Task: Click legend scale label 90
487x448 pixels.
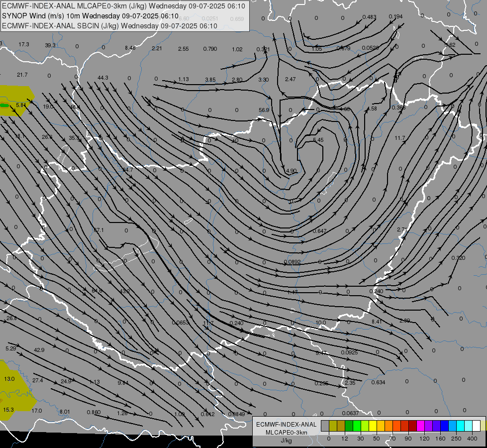Action: click(x=408, y=439)
